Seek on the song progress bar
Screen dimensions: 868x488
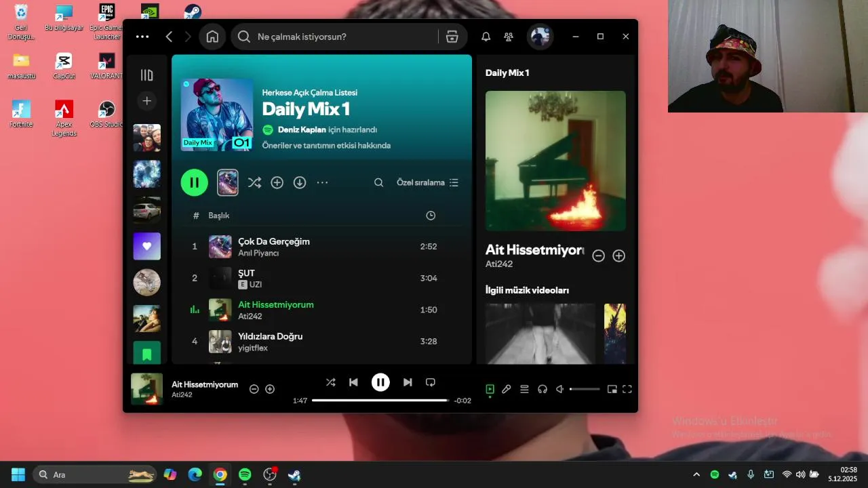click(380, 401)
